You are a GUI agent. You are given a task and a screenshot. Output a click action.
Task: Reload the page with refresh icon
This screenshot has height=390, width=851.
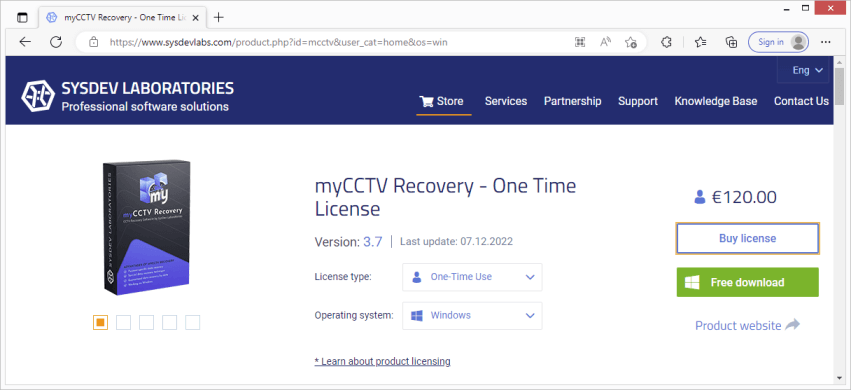[56, 42]
